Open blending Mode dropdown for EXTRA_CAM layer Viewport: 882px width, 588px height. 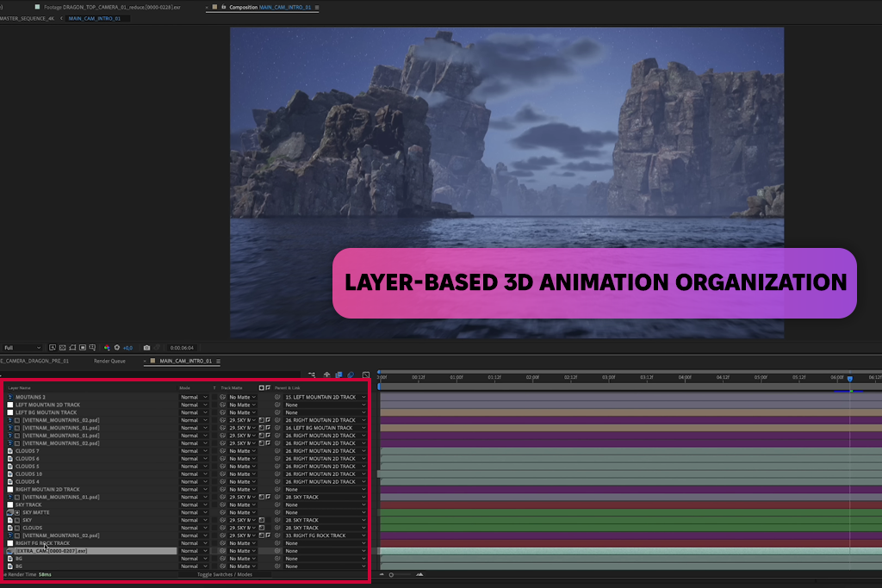coord(194,551)
